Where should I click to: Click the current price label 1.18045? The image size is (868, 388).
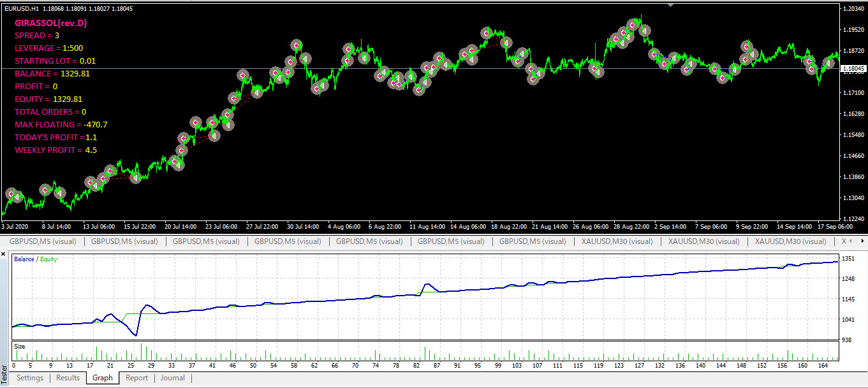(853, 68)
